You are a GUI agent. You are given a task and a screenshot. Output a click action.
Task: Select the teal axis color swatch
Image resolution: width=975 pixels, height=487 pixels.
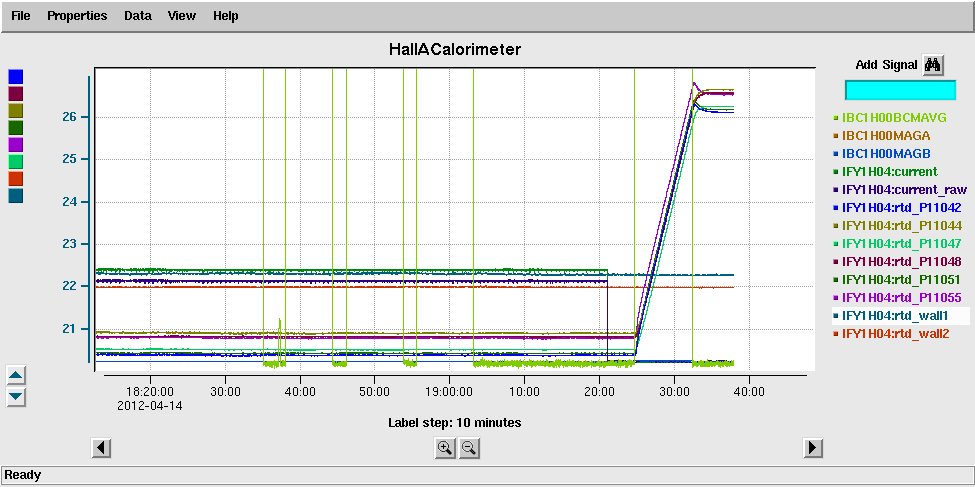pyautogui.click(x=16, y=195)
